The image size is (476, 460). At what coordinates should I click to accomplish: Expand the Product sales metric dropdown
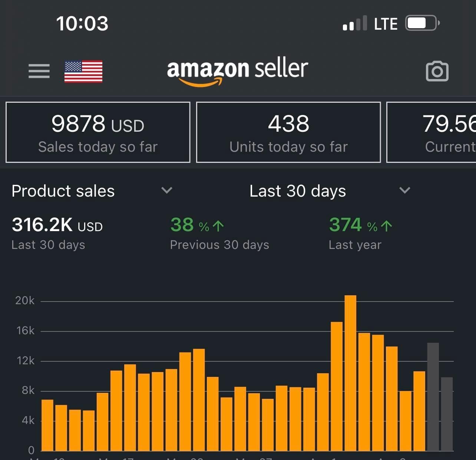[166, 191]
